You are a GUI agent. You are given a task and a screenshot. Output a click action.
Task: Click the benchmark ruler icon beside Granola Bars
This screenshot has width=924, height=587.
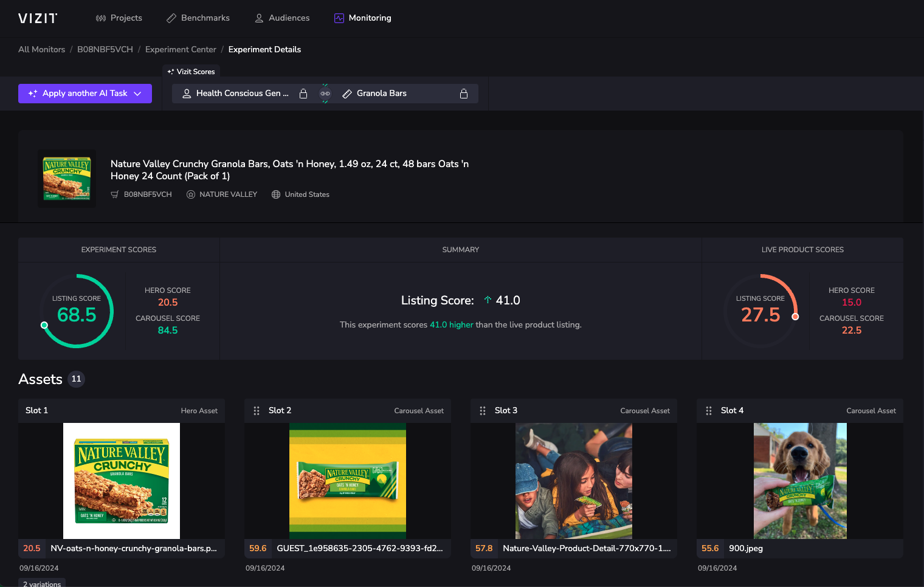point(347,94)
